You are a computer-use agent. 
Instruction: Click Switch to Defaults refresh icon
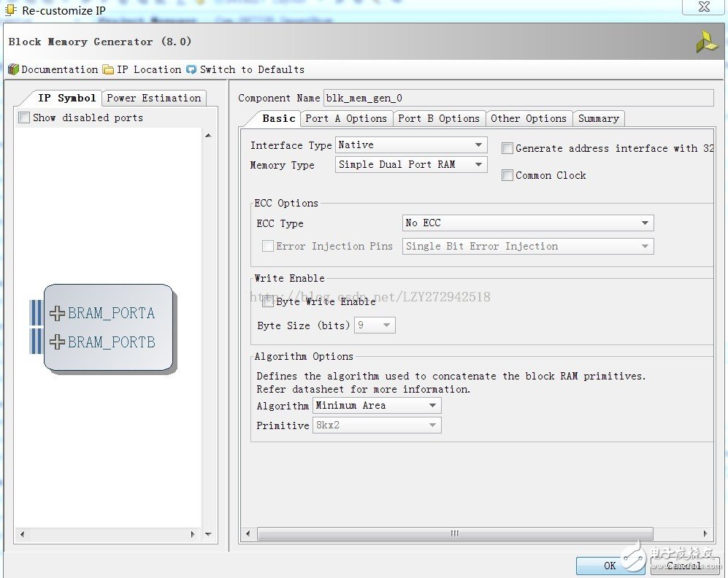click(x=191, y=69)
